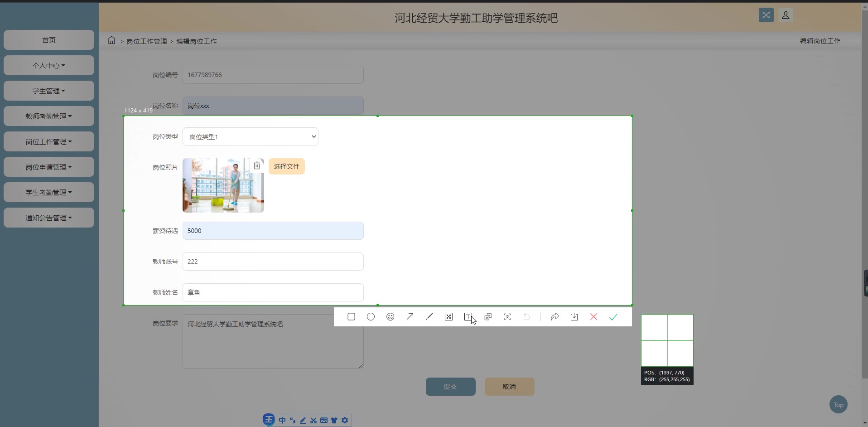Screen dimensions: 868x427
Task: Expand the 个人中心 sidebar menu
Action: pyautogui.click(x=49, y=65)
